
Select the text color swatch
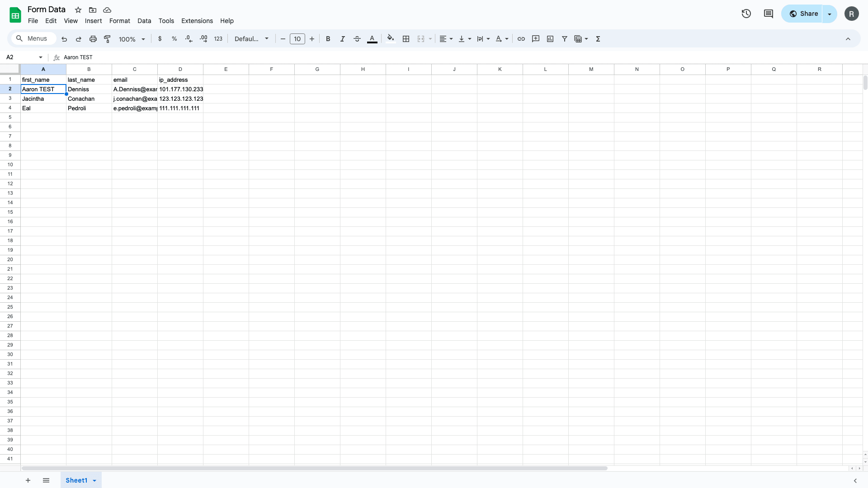pos(372,39)
